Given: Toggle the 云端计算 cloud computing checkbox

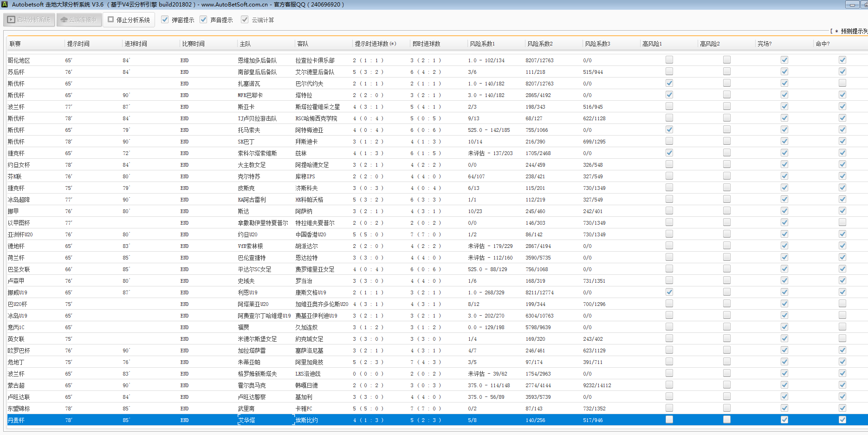Looking at the screenshot, I should pos(245,20).
